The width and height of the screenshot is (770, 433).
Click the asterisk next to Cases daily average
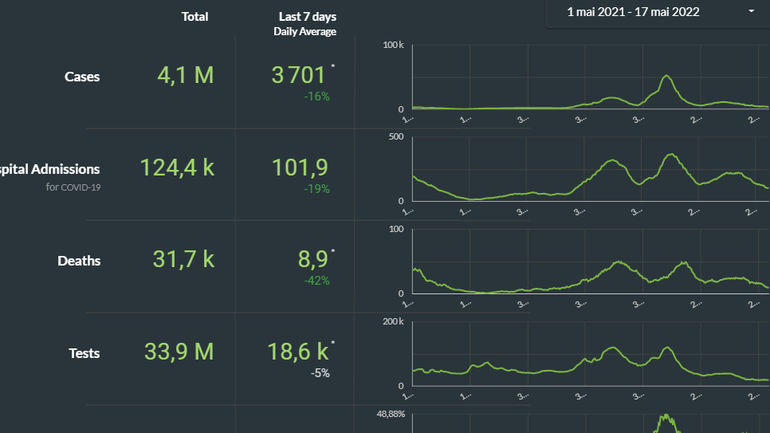point(333,67)
